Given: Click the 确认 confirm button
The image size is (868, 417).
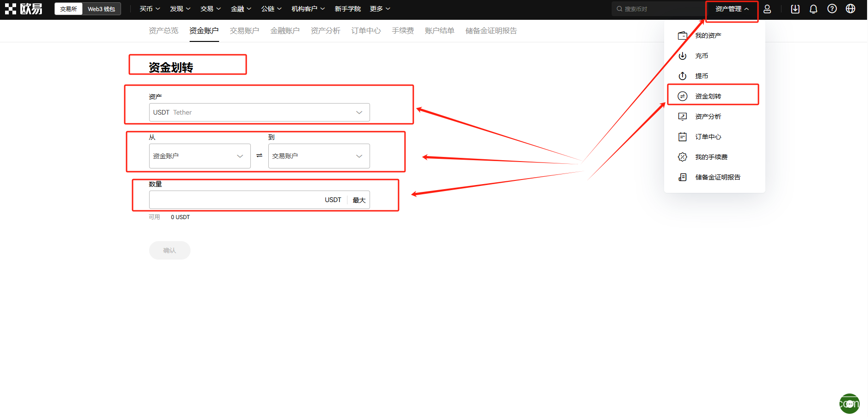Looking at the screenshot, I should coord(170,250).
